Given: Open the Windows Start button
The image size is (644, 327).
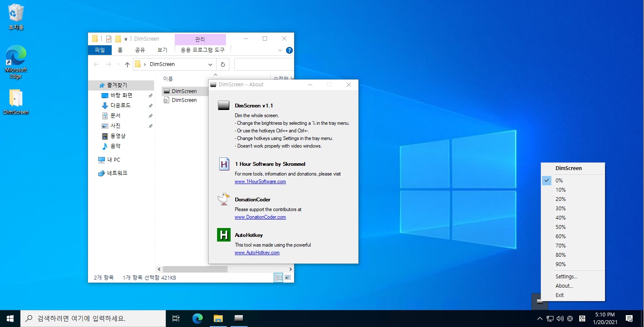Looking at the screenshot, I should [10, 318].
